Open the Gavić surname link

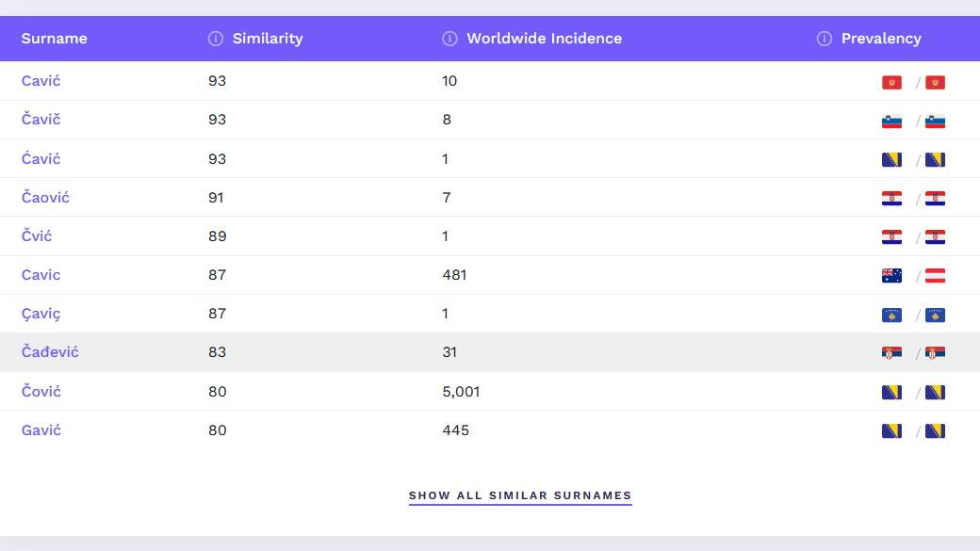[41, 430]
